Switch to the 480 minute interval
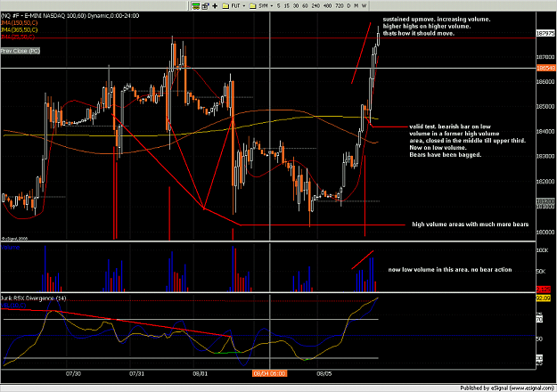Image resolution: width=557 pixels, height=392 pixels. click(x=328, y=5)
